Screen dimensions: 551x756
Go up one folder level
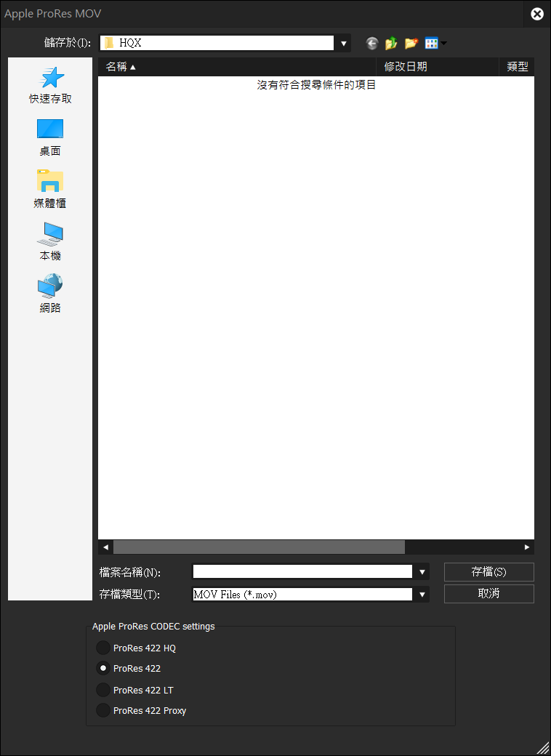tap(391, 44)
